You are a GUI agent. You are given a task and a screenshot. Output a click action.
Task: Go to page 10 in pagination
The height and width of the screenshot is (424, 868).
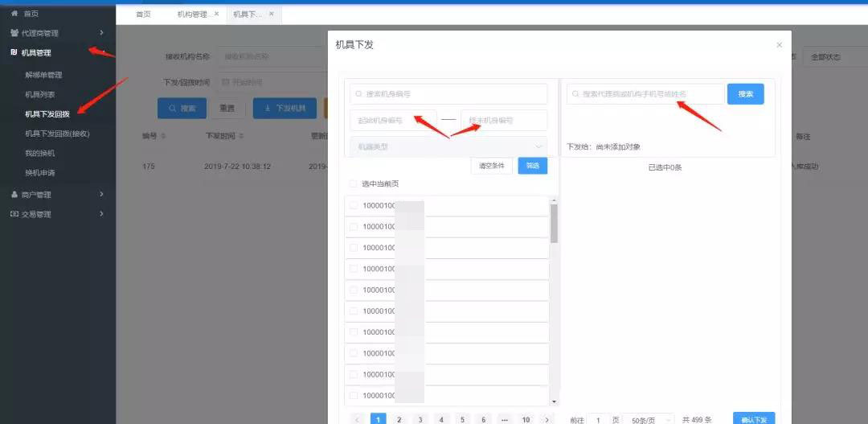(x=526, y=419)
